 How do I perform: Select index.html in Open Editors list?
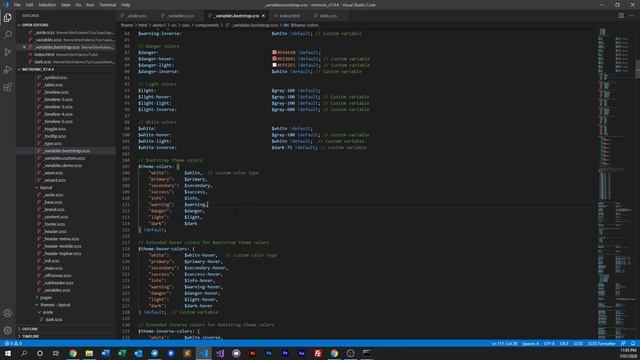click(44, 54)
